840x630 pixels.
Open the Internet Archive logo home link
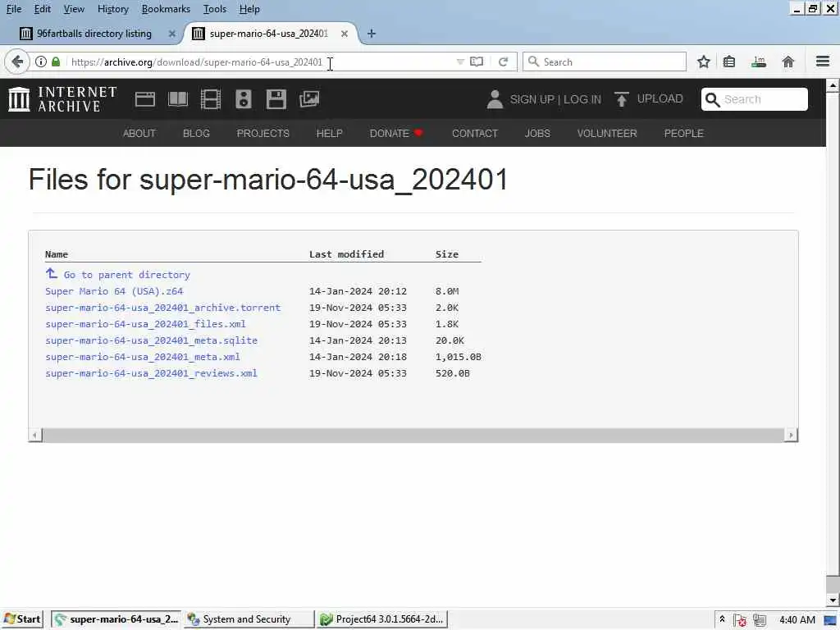(62, 99)
